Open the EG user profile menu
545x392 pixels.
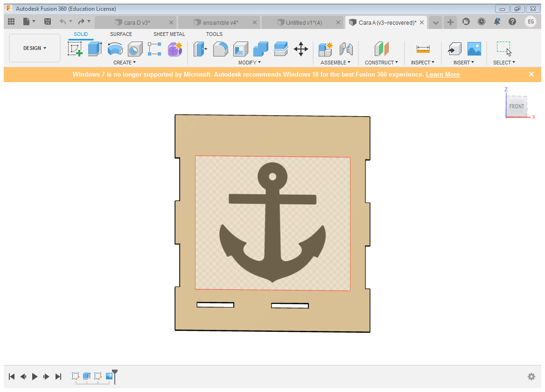coord(531,22)
